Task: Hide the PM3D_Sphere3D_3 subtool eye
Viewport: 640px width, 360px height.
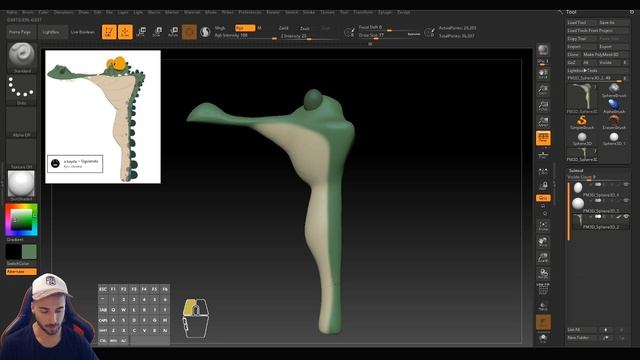Action: pyautogui.click(x=626, y=201)
